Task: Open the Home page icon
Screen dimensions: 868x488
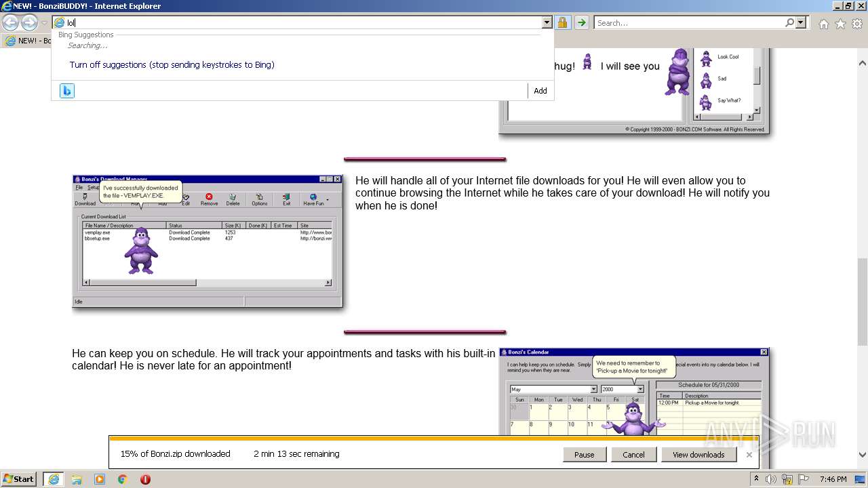Action: click(823, 24)
